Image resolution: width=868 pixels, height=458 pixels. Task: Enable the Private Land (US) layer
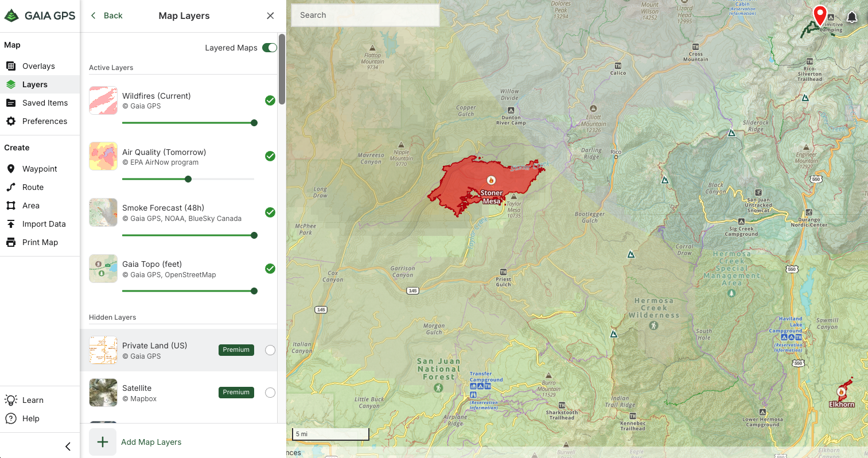coord(270,350)
